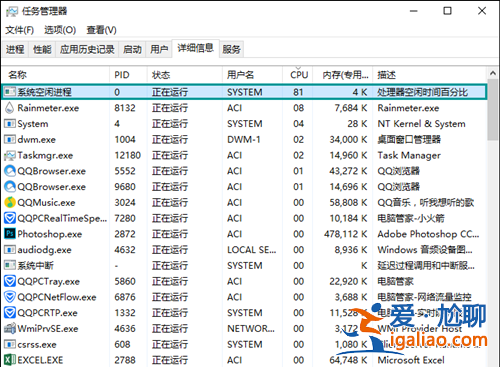The image size is (500, 367).
Task: Click the dwm.exe process icon
Action: point(10,139)
